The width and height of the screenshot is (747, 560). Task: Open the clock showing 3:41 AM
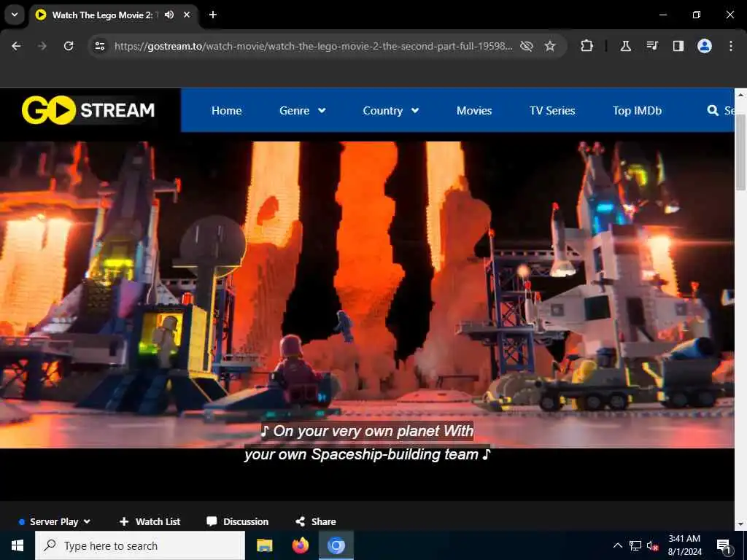click(x=684, y=545)
